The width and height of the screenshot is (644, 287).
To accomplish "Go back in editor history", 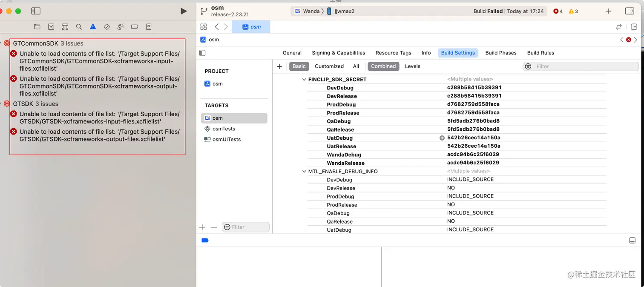I will pyautogui.click(x=217, y=27).
